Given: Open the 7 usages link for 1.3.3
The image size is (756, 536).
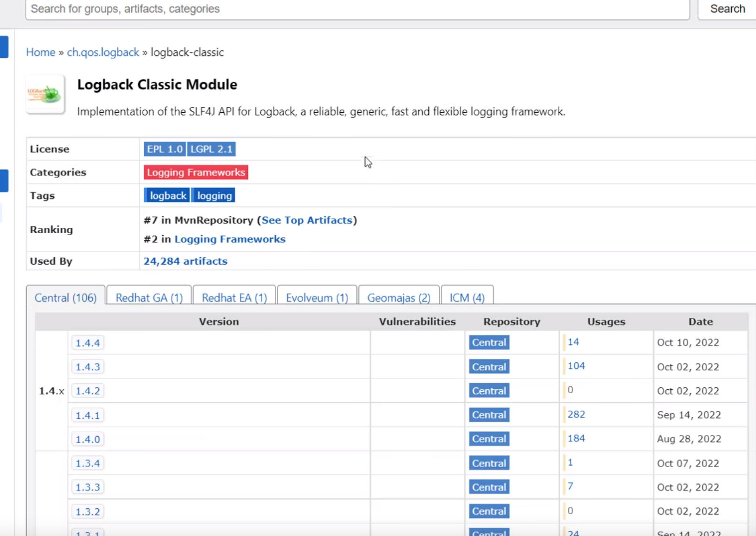Looking at the screenshot, I should [570, 486].
